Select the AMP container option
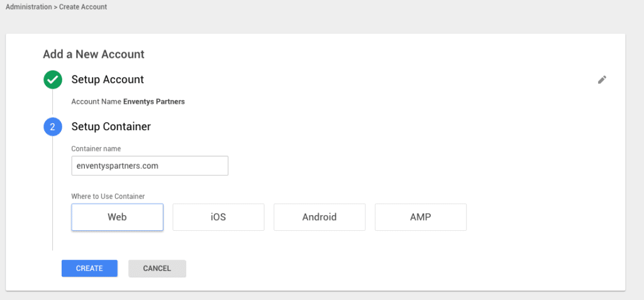The image size is (644, 300). pos(420,217)
